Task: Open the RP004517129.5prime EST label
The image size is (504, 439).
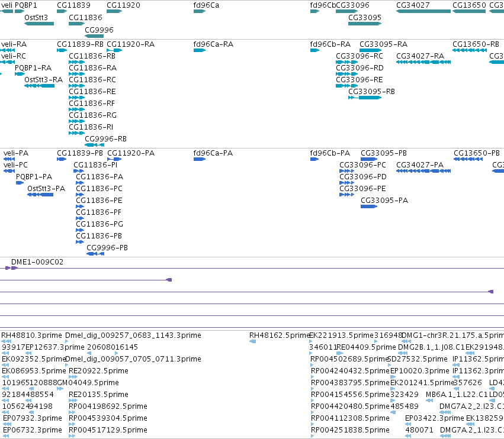Action: tap(108, 430)
